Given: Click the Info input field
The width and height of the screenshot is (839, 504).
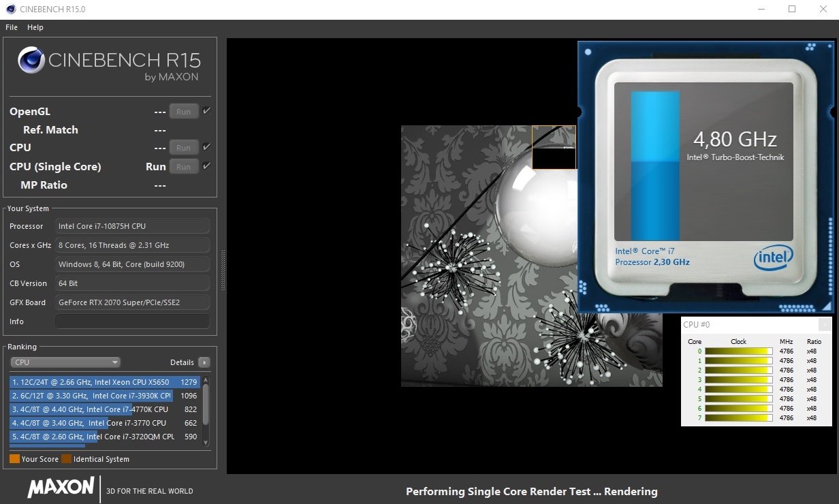Looking at the screenshot, I should (132, 321).
